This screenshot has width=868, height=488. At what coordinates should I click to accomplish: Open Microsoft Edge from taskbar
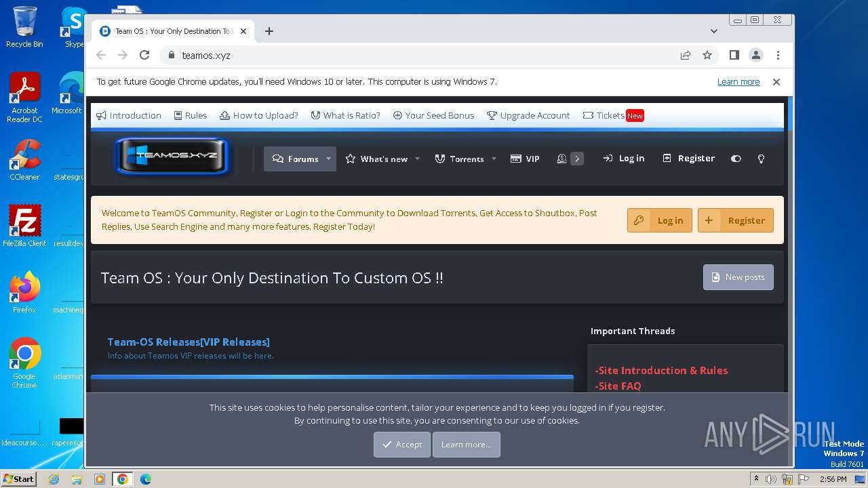(x=145, y=479)
